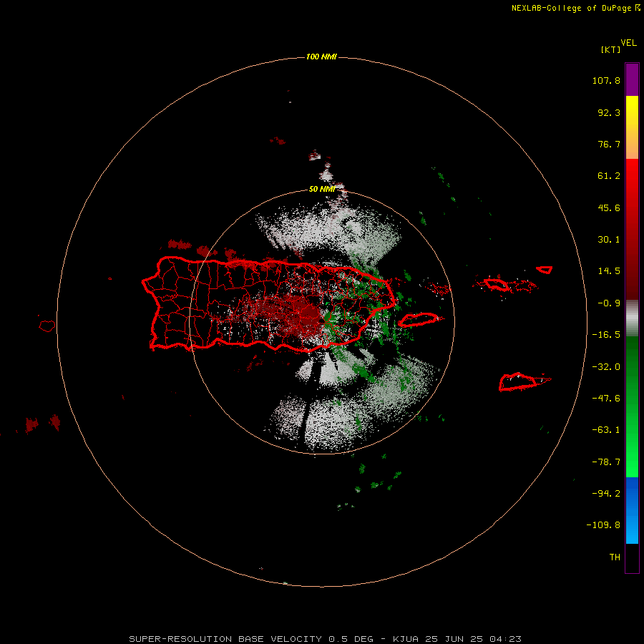Click the -109.8 legend value

(x=603, y=525)
